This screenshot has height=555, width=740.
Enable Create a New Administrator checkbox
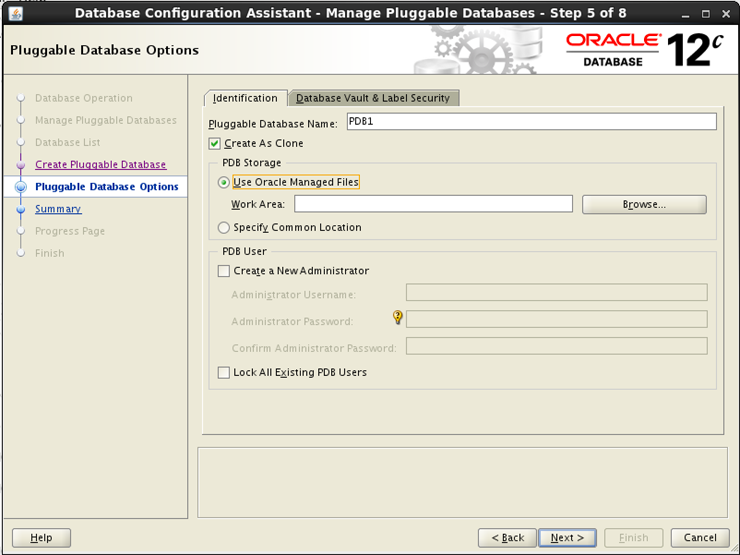(x=224, y=271)
